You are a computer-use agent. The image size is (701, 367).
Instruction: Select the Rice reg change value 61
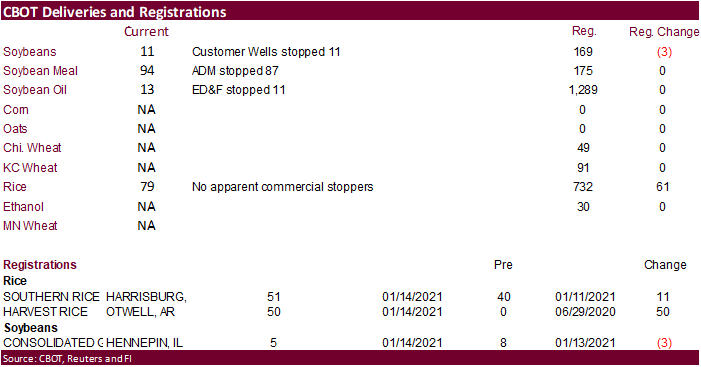(x=663, y=187)
